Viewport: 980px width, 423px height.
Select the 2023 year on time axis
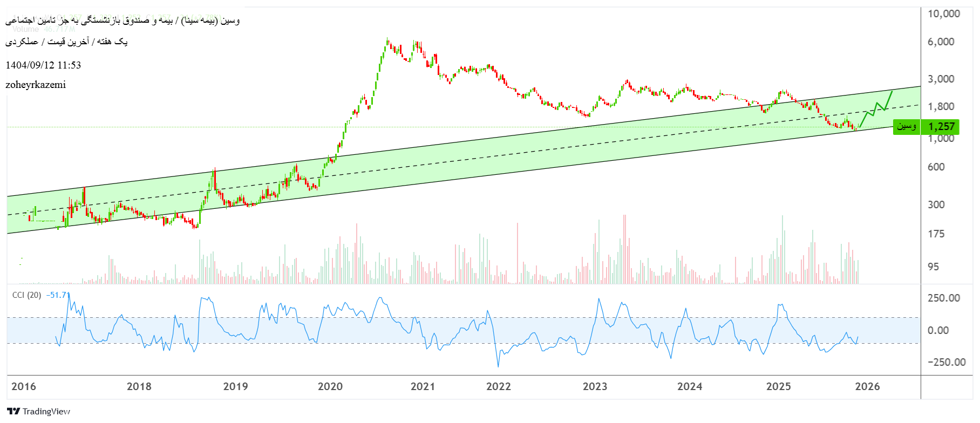pyautogui.click(x=595, y=386)
